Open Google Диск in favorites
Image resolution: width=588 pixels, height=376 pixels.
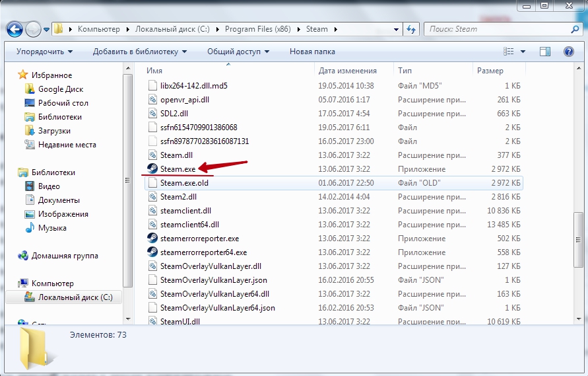[60, 89]
